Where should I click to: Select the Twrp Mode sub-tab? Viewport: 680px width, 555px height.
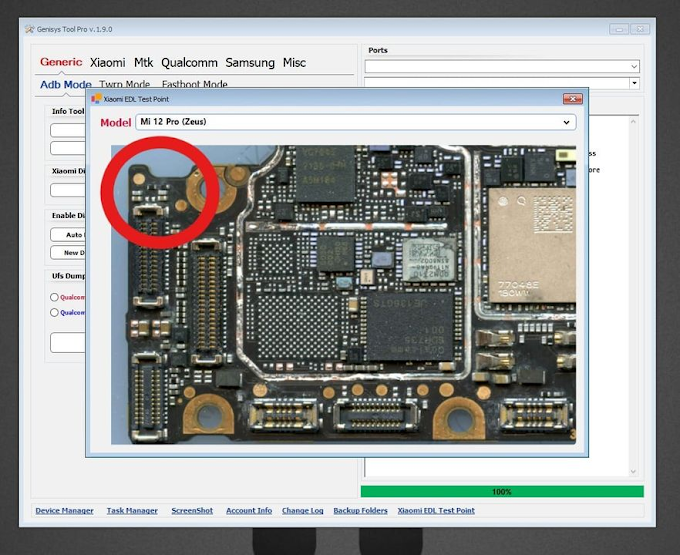point(124,84)
